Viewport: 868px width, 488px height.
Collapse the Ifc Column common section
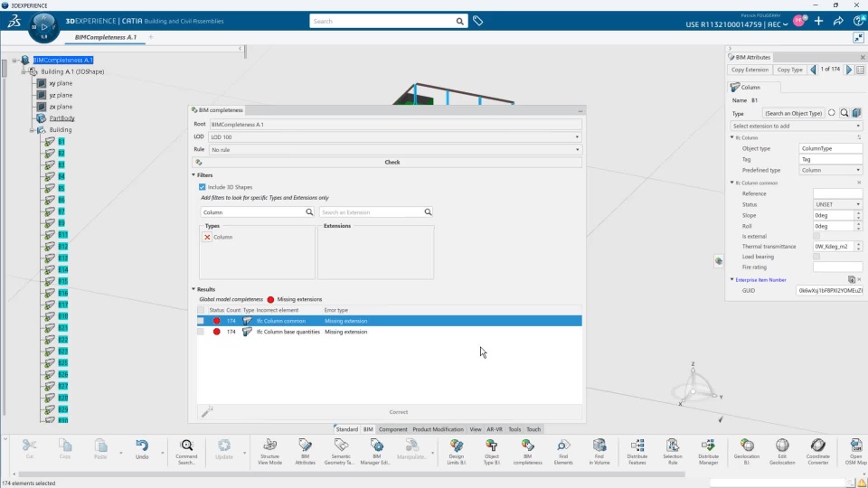pyautogui.click(x=731, y=183)
